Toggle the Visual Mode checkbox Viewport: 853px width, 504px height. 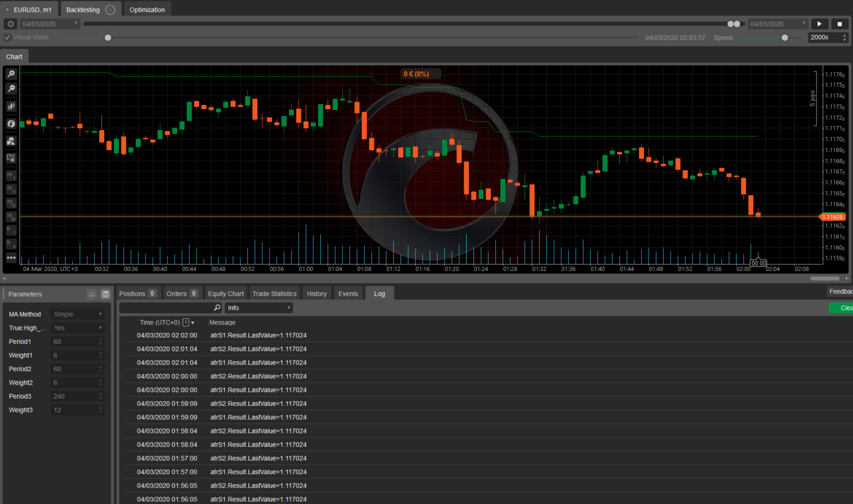7,38
